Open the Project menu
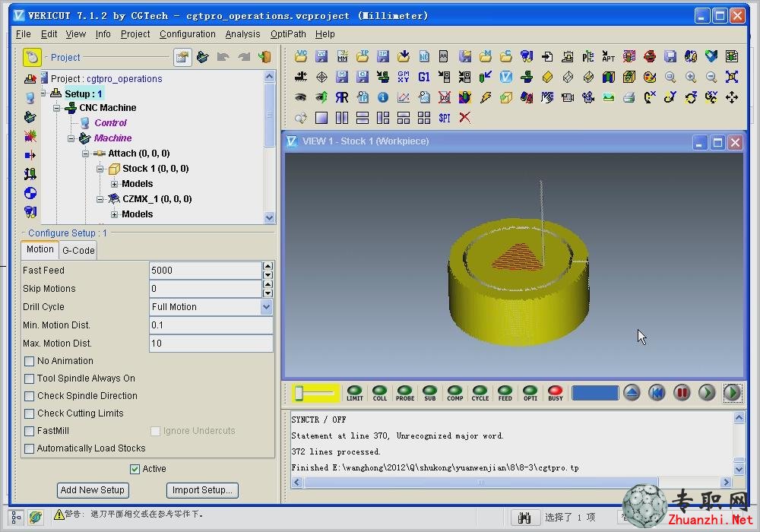The height and width of the screenshot is (532, 760). 135,34
